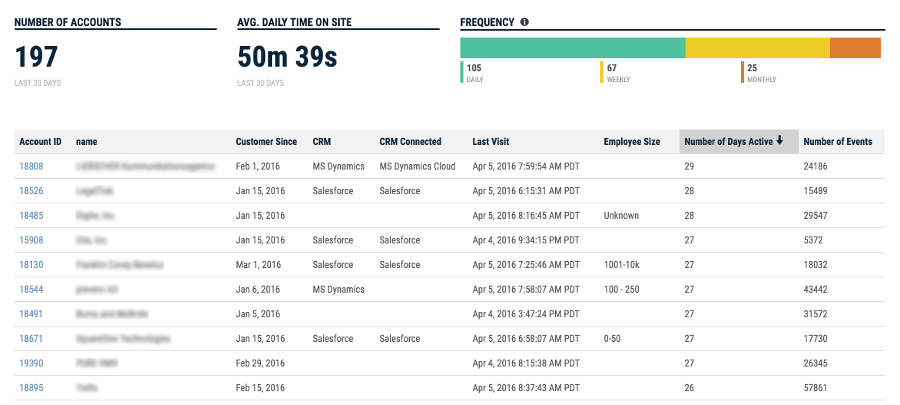
Task: Click the 25 Monthly legend entry
Action: click(x=759, y=72)
